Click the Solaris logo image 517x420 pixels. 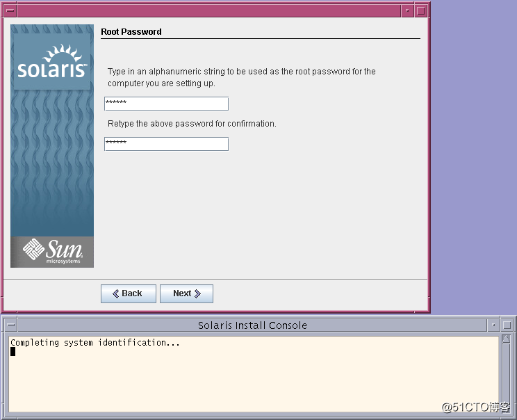pos(52,61)
